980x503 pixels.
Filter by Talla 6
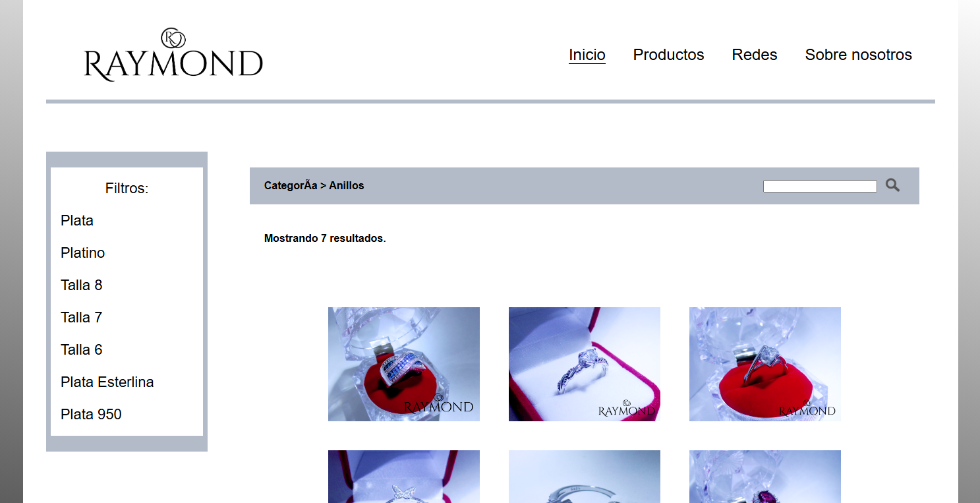(x=82, y=350)
